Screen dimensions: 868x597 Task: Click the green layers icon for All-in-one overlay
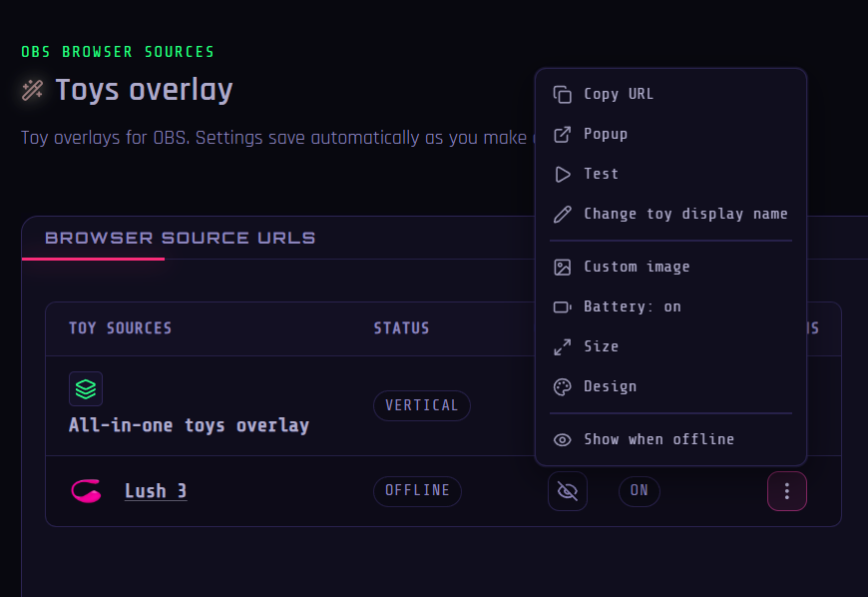click(86, 388)
